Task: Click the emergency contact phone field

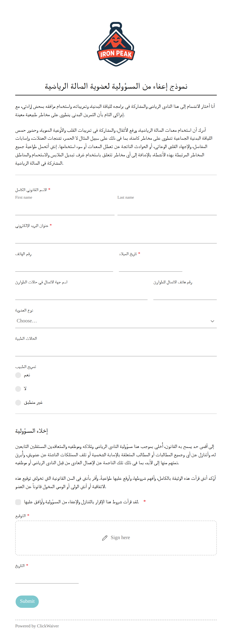Action: coord(185,293)
